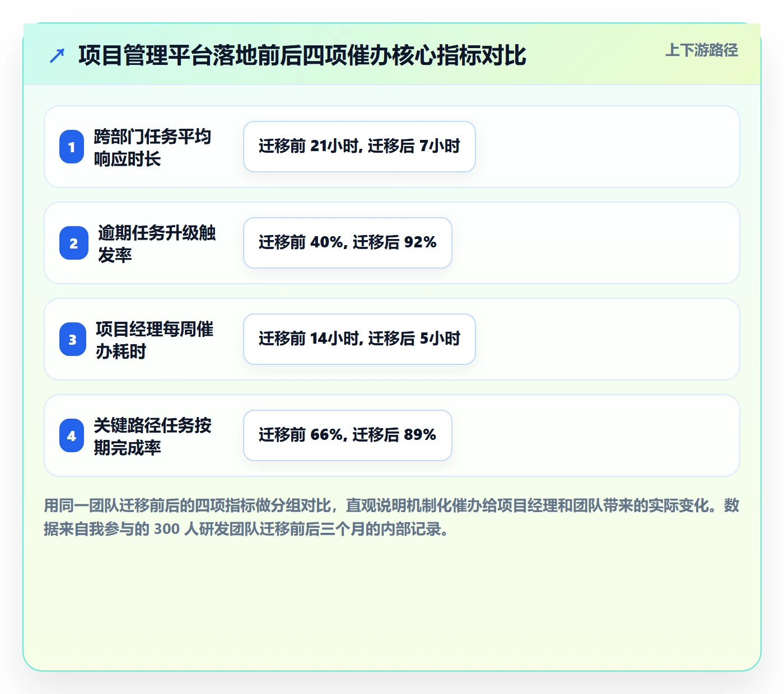The image size is (784, 694).
Task: Click the number 2 badge
Action: click(74, 243)
